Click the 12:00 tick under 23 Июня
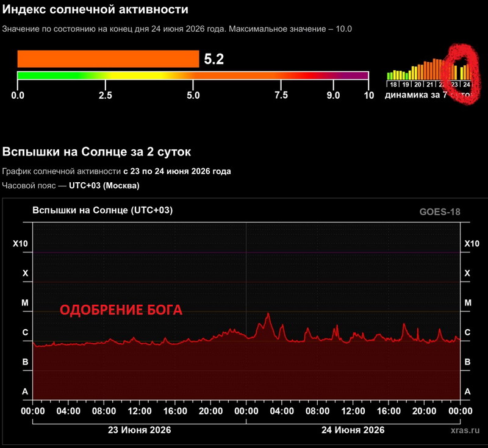Screen dimensions: 488x448 140,411
